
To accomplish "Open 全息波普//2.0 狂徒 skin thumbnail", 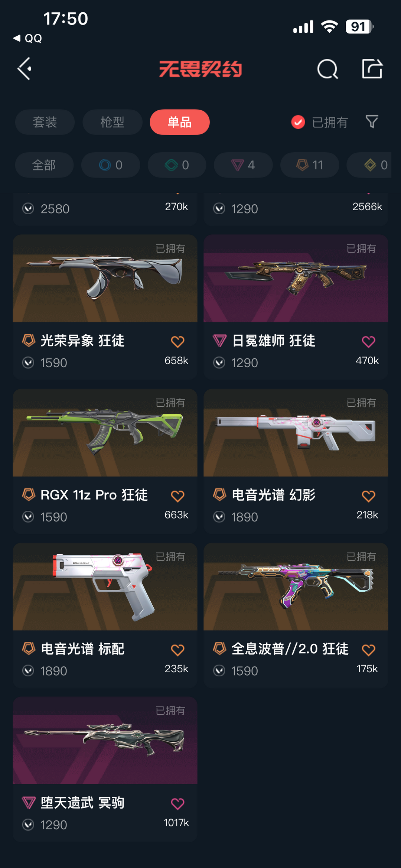I will point(296,586).
